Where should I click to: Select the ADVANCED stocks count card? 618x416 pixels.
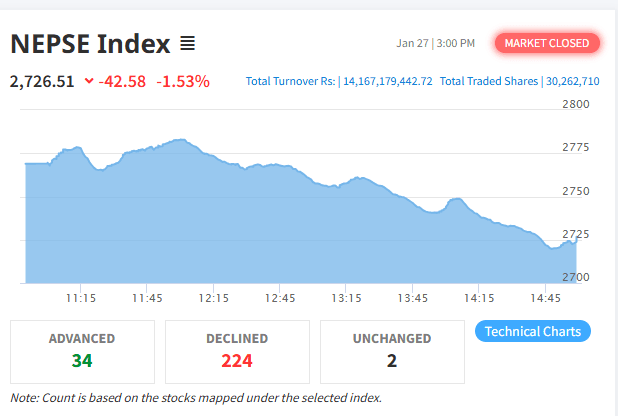[x=82, y=350]
